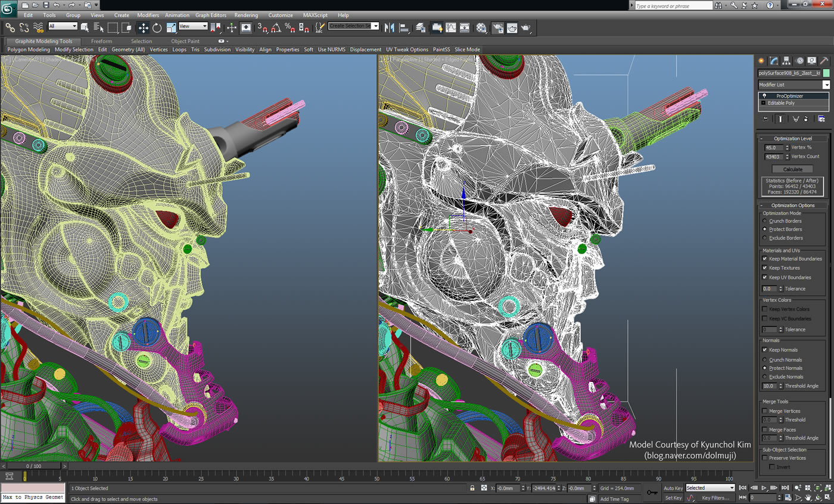Open the Hierarchy command panel tab

pos(786,61)
